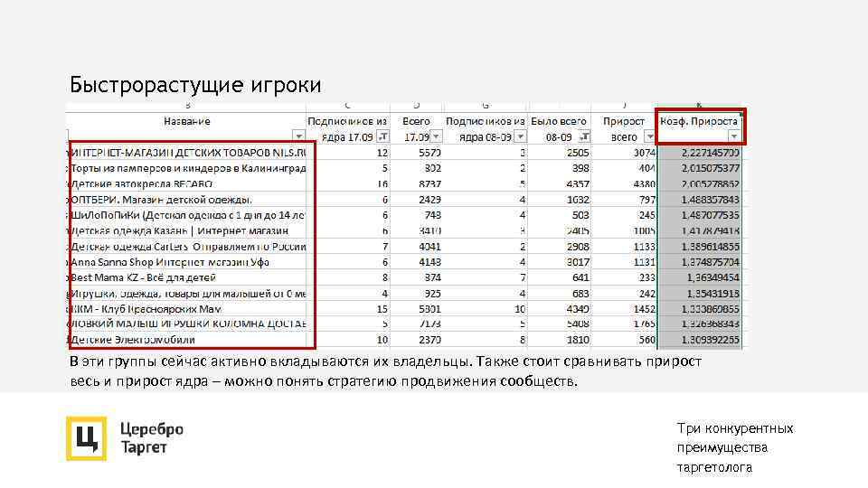Click the Три конкурентных преимущества таргетолога caption

pos(735,447)
